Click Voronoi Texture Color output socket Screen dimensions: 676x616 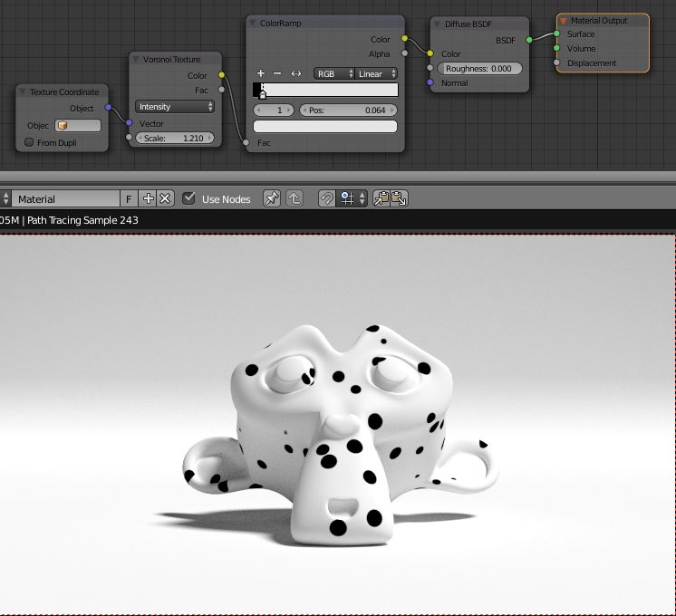point(221,74)
